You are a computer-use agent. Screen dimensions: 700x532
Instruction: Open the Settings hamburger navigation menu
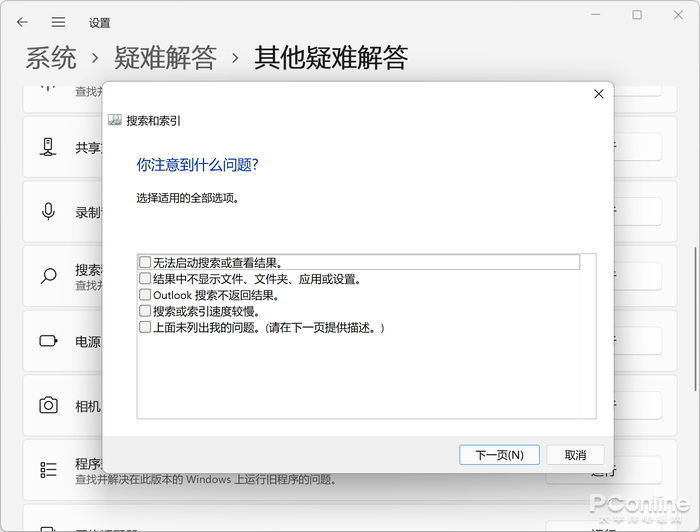pyautogui.click(x=58, y=22)
